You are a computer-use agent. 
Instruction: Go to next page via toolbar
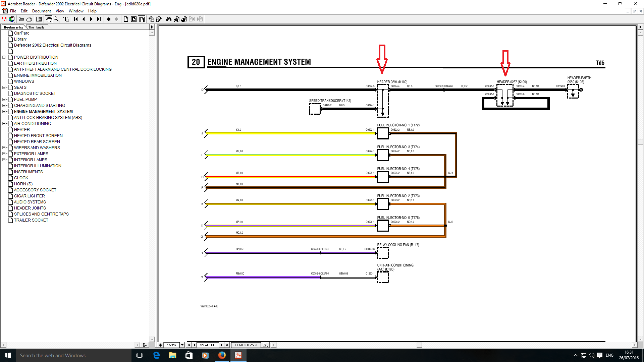tap(91, 19)
